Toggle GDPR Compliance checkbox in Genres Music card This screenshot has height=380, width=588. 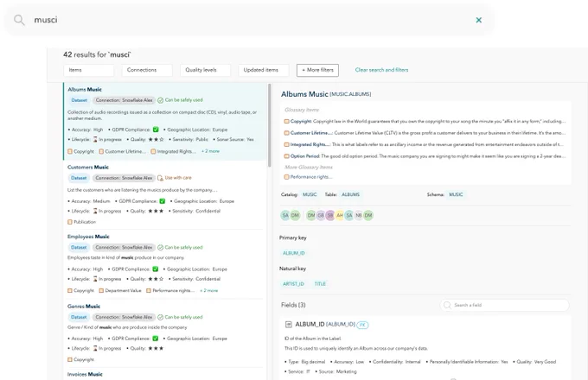(156, 339)
